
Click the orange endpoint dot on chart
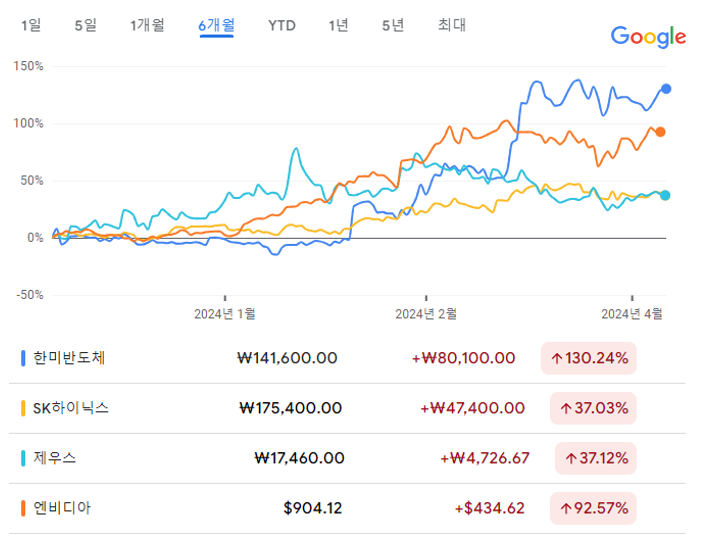660,132
